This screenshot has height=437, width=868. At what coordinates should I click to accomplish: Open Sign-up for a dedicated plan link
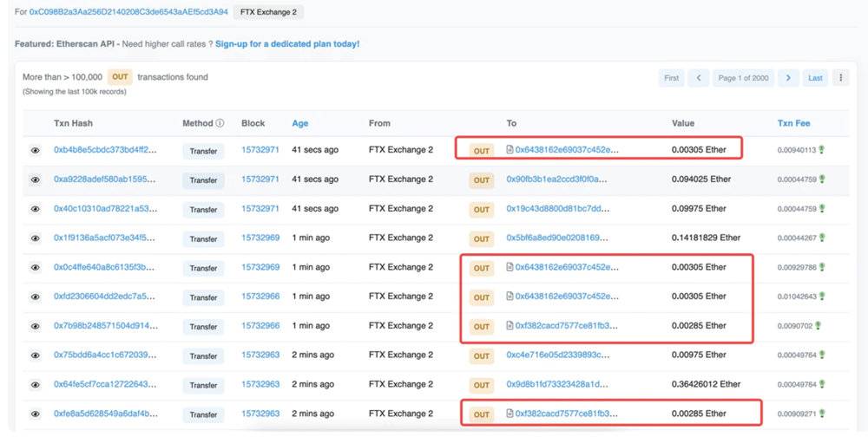(287, 43)
